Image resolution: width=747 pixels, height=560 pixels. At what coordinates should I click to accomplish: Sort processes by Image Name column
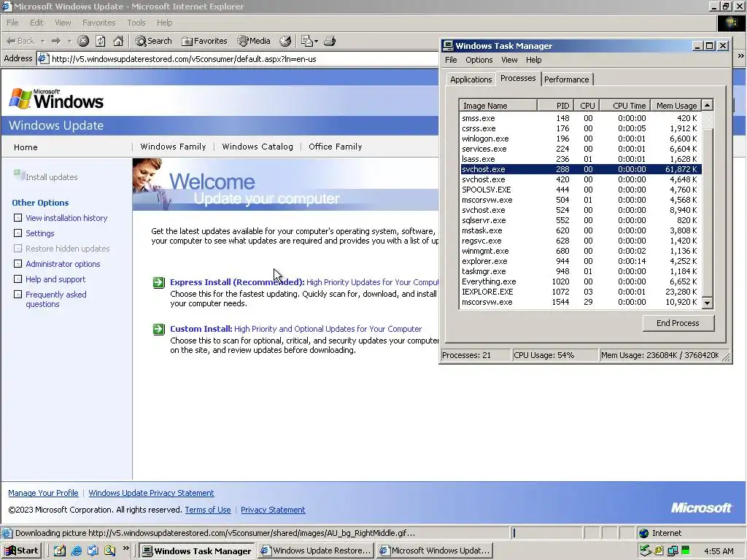coord(498,106)
